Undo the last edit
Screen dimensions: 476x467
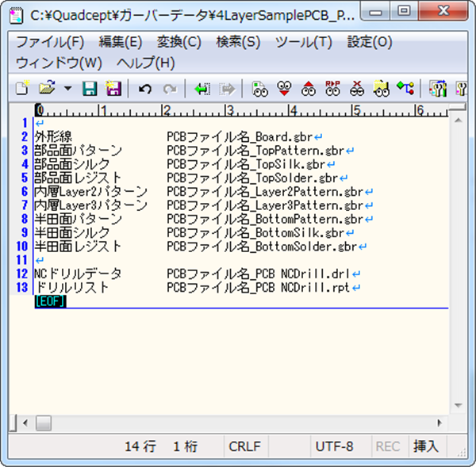coord(145,90)
